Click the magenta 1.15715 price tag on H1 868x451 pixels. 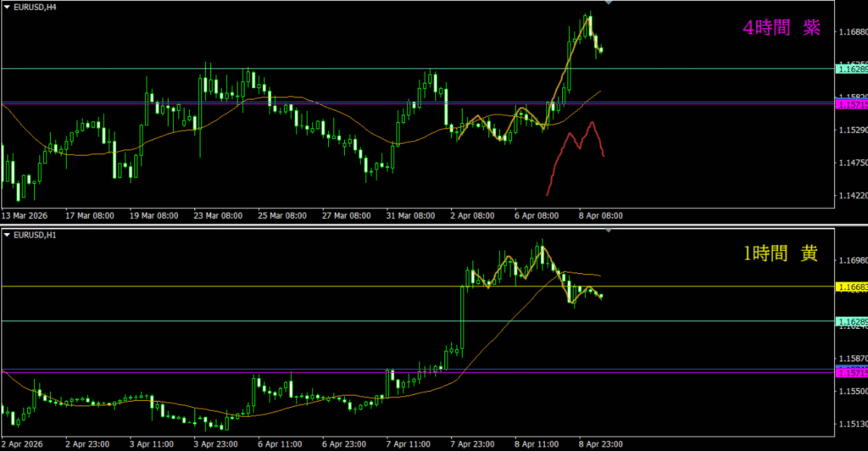point(850,373)
